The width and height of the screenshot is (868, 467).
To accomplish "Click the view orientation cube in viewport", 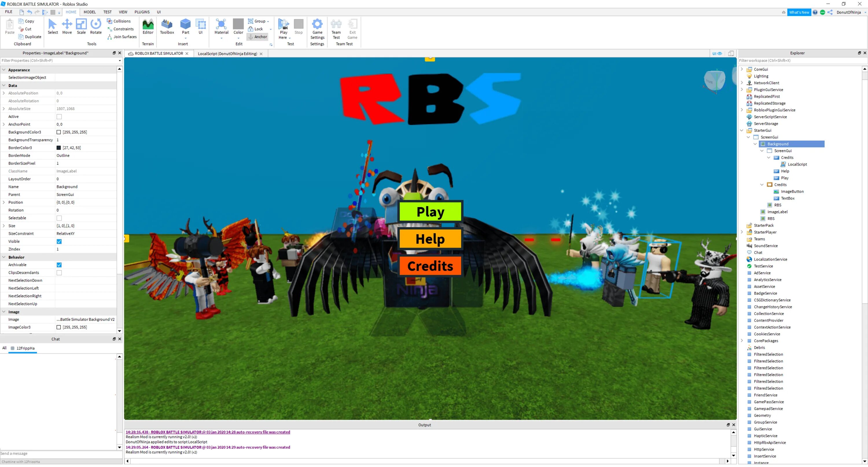I will coord(714,80).
